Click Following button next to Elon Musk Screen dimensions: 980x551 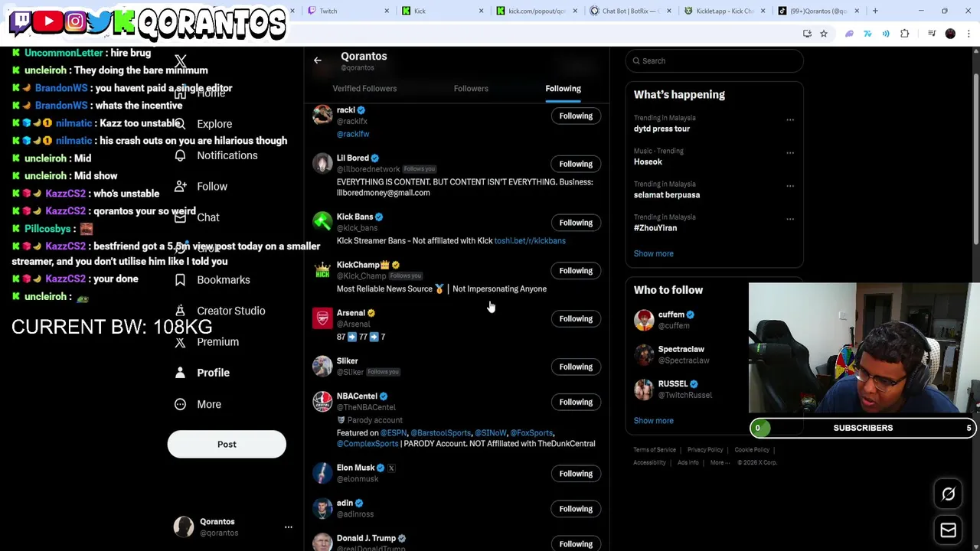coord(576,474)
